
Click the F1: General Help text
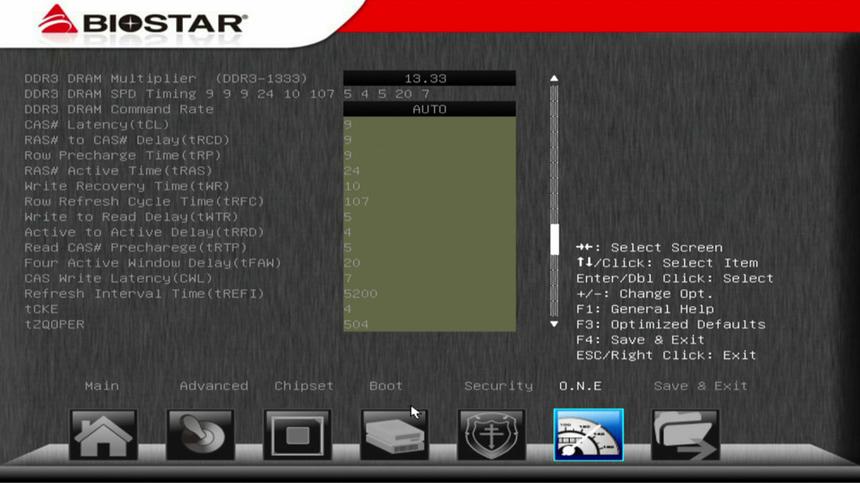tap(645, 309)
